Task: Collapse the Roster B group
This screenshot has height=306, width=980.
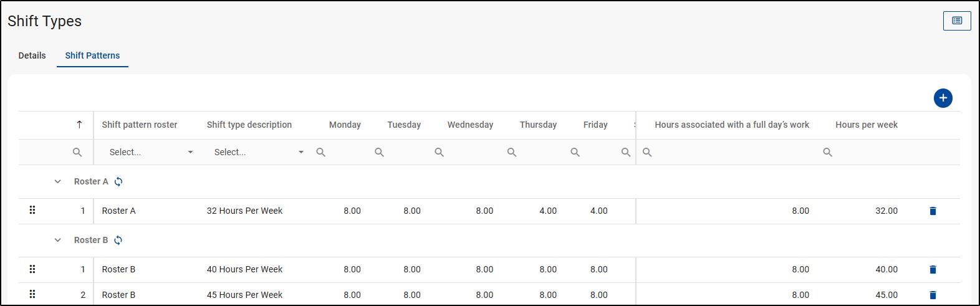Action: click(x=58, y=241)
